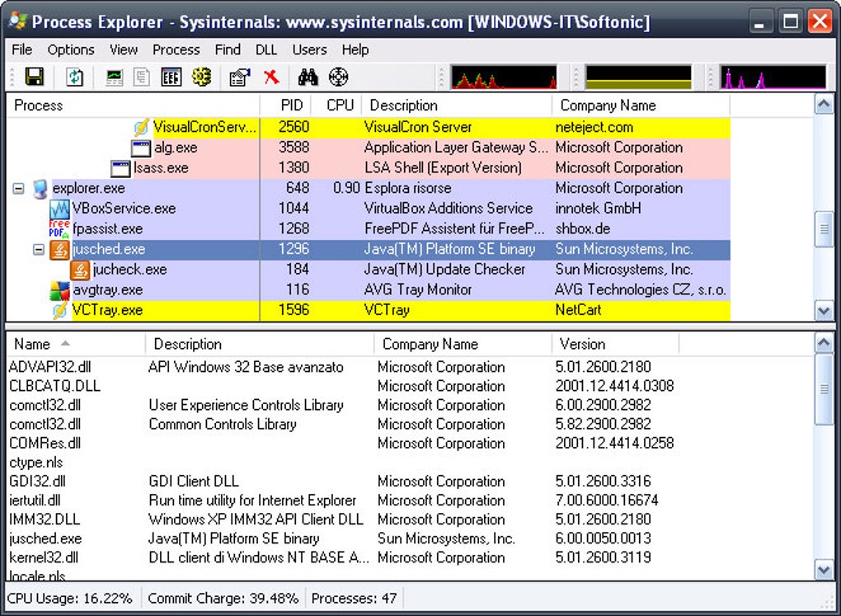
Task: Select the avgtray.exe process row
Action: pyautogui.click(x=107, y=289)
